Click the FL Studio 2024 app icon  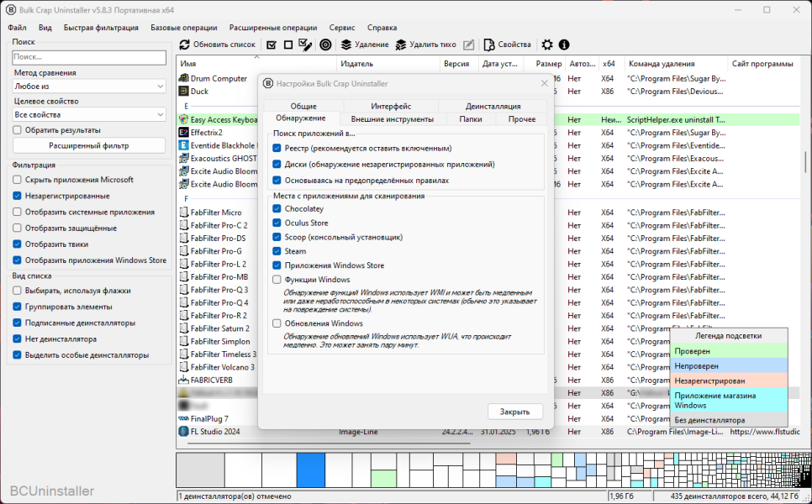[x=183, y=431]
